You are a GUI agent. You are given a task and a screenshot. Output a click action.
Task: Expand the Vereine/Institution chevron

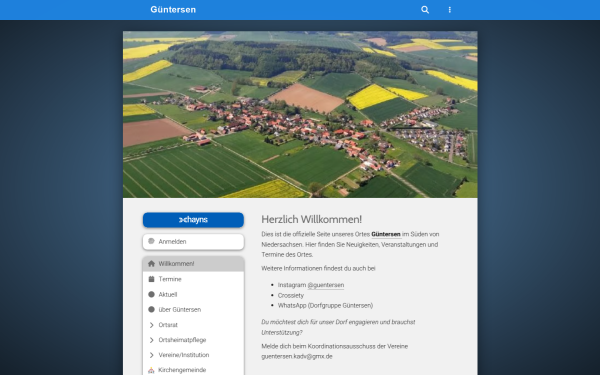tap(151, 355)
